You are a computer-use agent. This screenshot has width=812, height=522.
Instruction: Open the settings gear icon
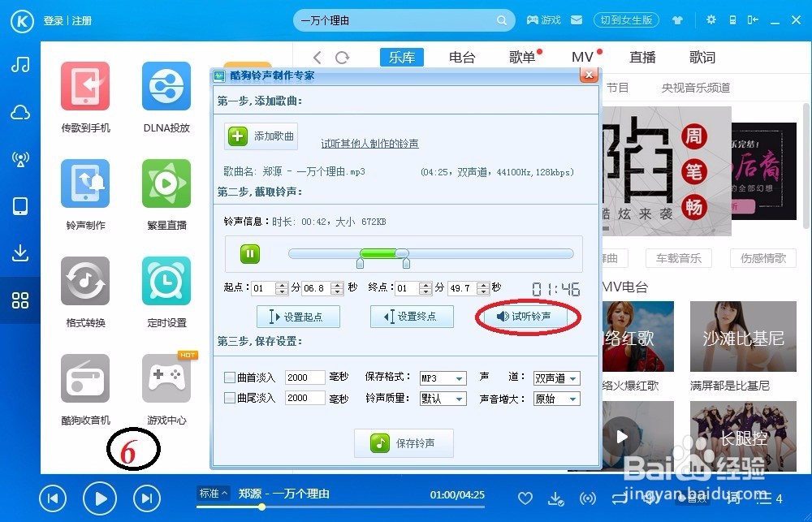tap(711, 19)
